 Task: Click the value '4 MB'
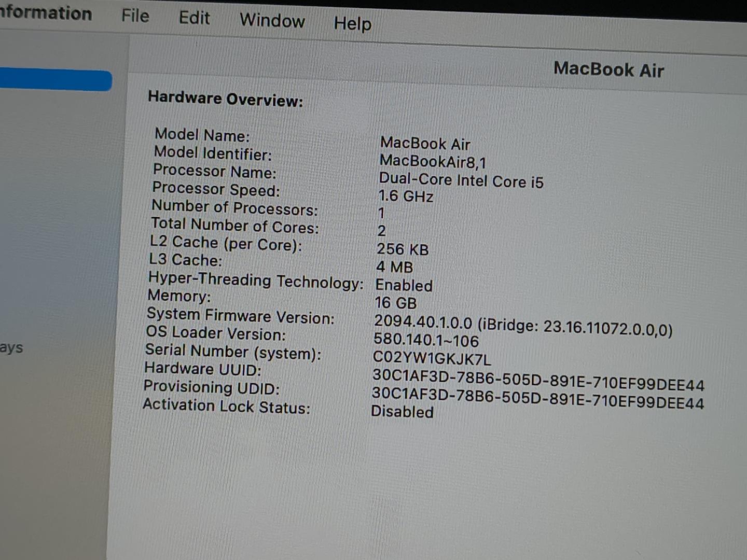point(394,267)
